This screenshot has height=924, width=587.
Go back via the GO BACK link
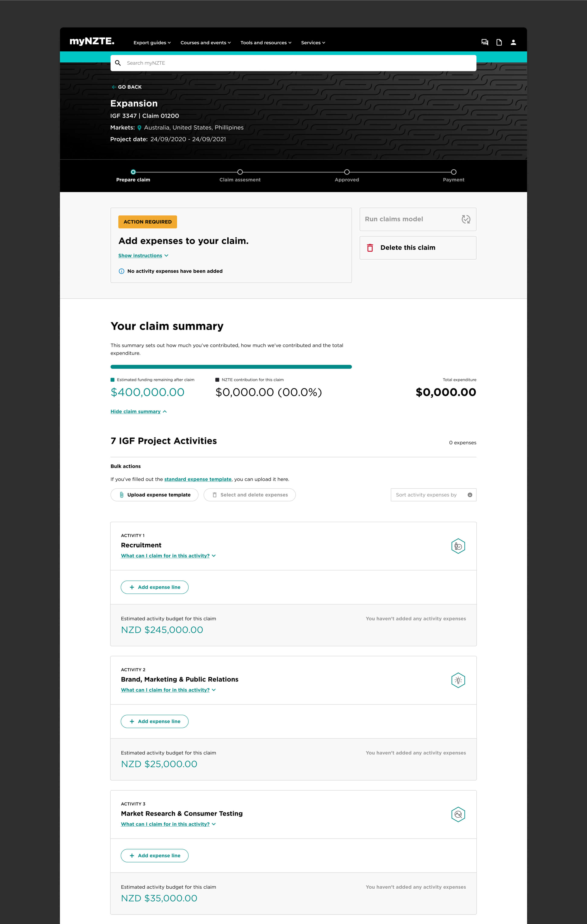point(126,87)
